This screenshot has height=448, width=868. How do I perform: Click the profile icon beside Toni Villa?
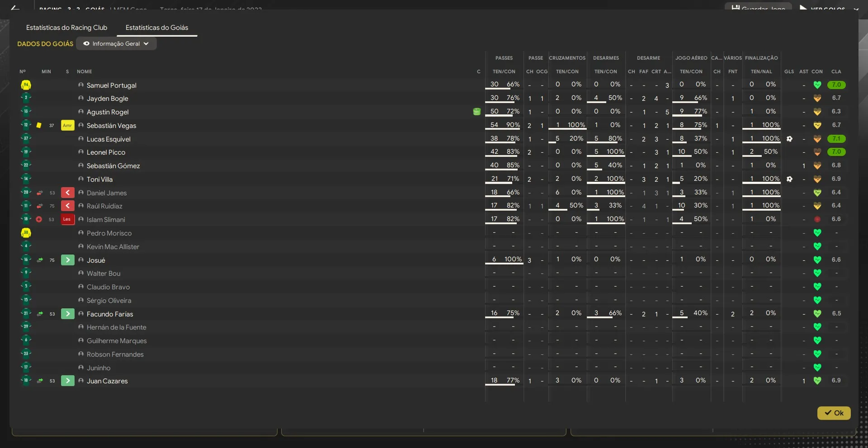tap(81, 179)
